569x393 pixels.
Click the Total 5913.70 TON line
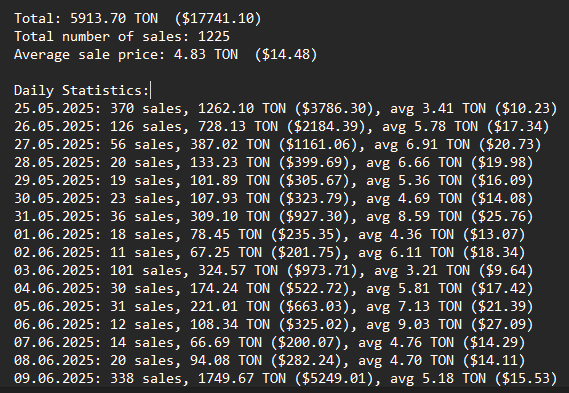tap(138, 19)
